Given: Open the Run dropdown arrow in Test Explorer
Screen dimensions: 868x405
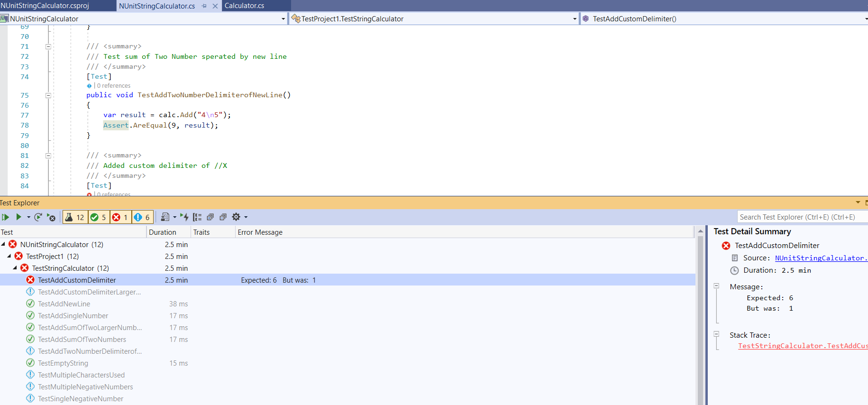Looking at the screenshot, I should click(28, 217).
